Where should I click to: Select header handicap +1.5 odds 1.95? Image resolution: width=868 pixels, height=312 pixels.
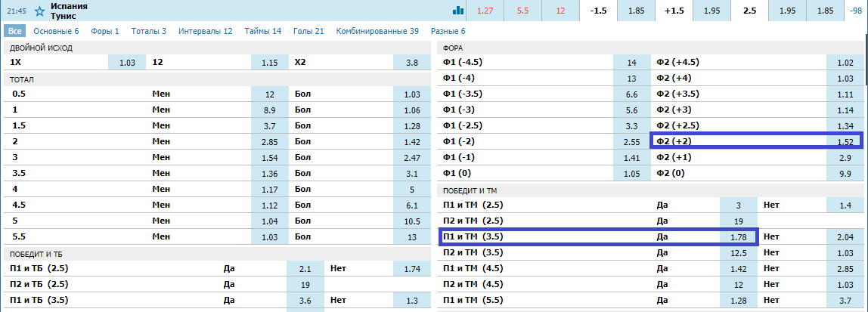click(712, 11)
